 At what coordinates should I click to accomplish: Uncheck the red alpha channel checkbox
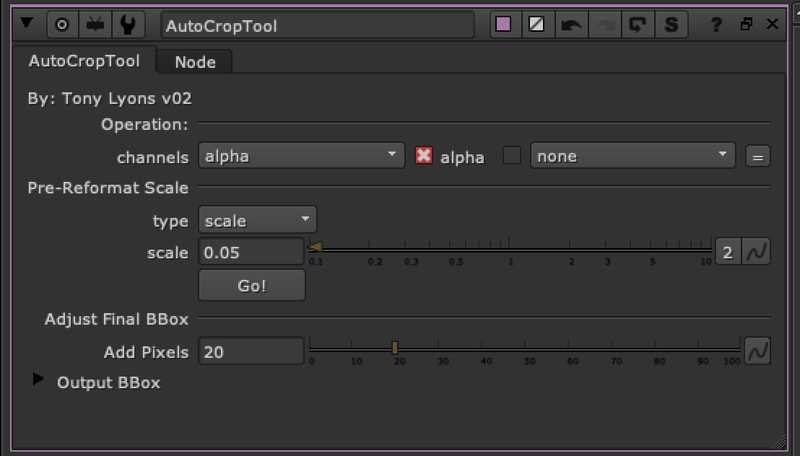[423, 155]
